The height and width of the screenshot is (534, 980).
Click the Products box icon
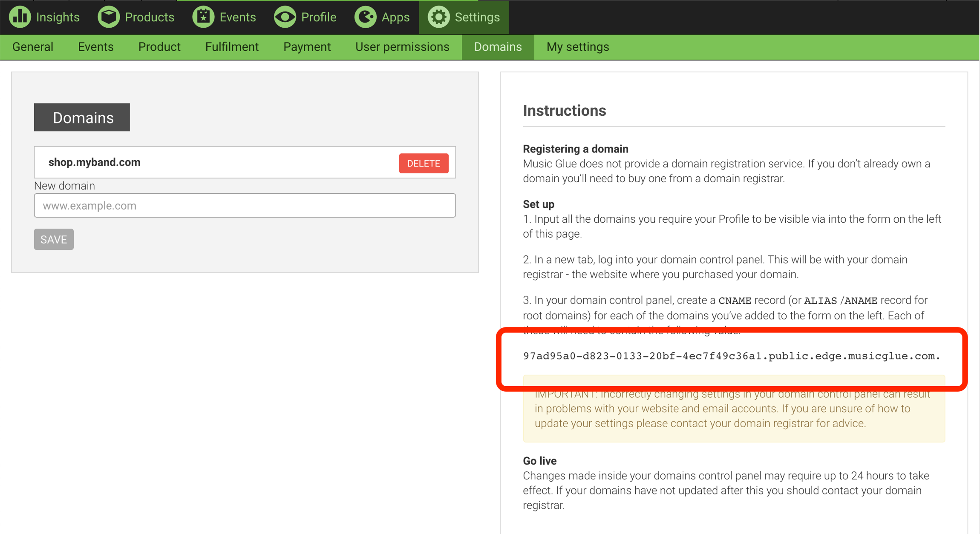pyautogui.click(x=109, y=17)
